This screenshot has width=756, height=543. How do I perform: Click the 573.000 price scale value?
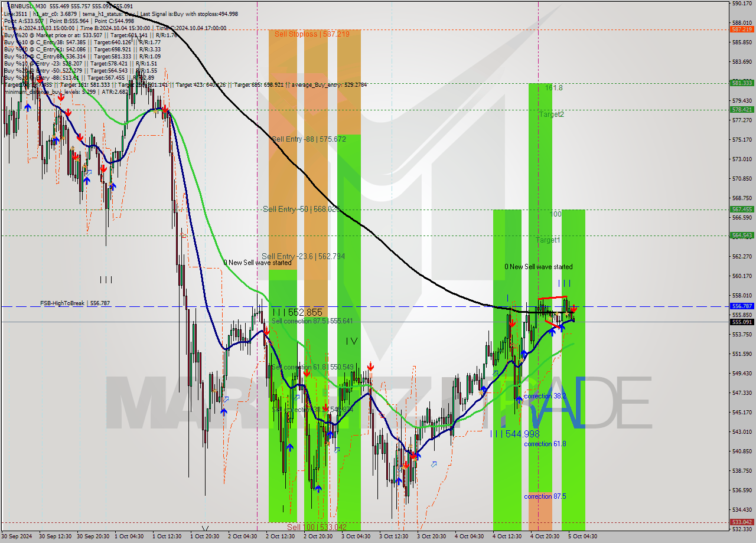(x=742, y=159)
